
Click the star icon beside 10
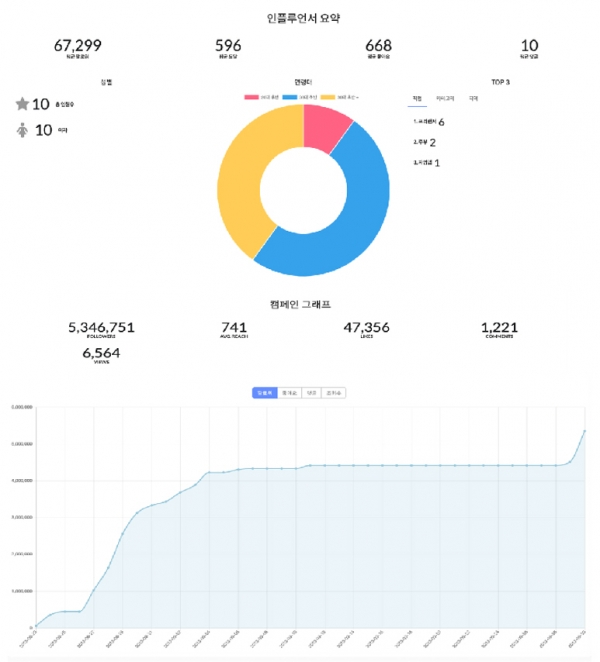22,104
